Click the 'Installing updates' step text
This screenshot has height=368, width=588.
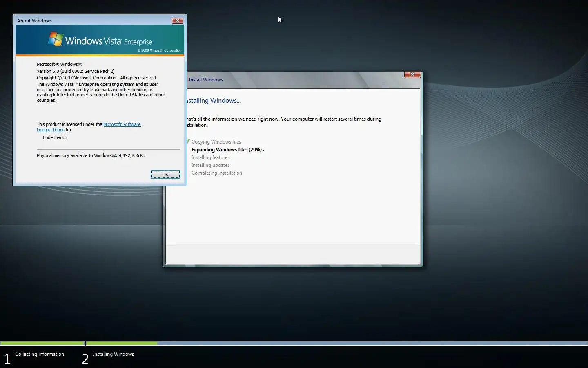click(x=210, y=165)
